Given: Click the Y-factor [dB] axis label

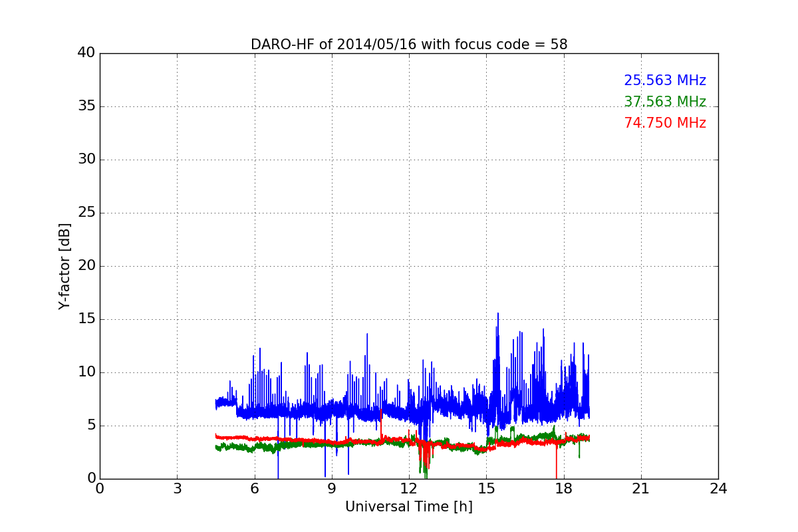Looking at the screenshot, I should point(65,266).
